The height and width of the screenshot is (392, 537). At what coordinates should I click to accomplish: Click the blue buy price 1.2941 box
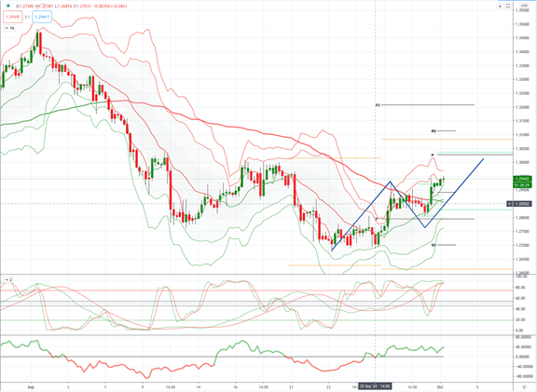42,17
